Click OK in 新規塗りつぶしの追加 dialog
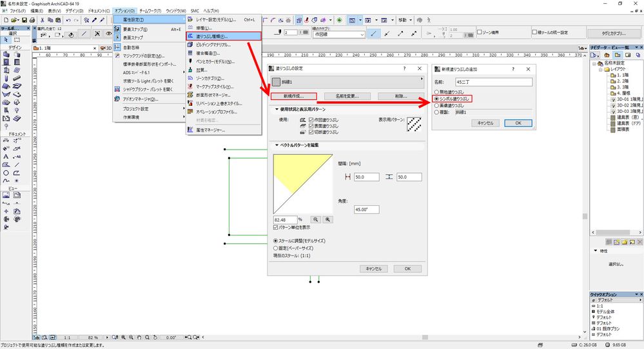 point(518,123)
